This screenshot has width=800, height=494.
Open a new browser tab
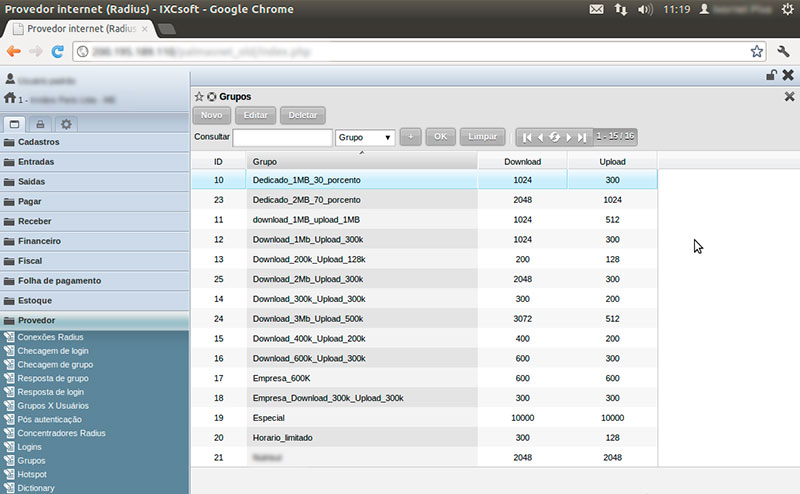tap(166, 29)
